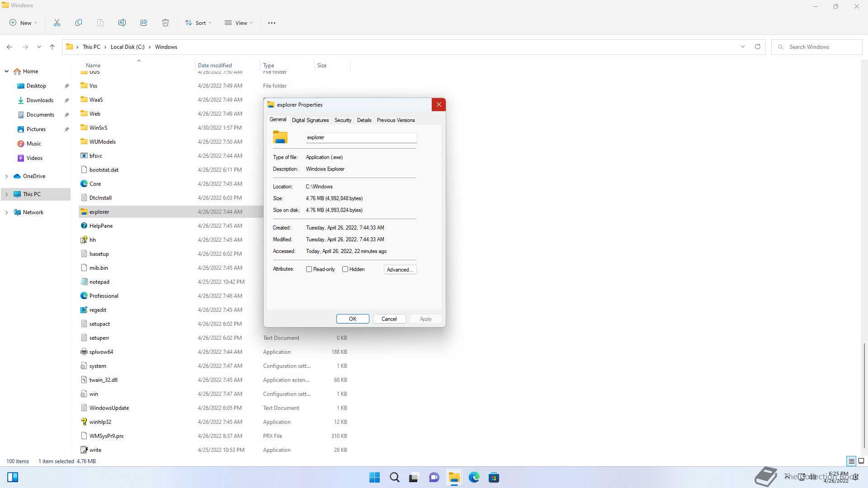
Task: Expand the Network tree node
Action: 7,212
